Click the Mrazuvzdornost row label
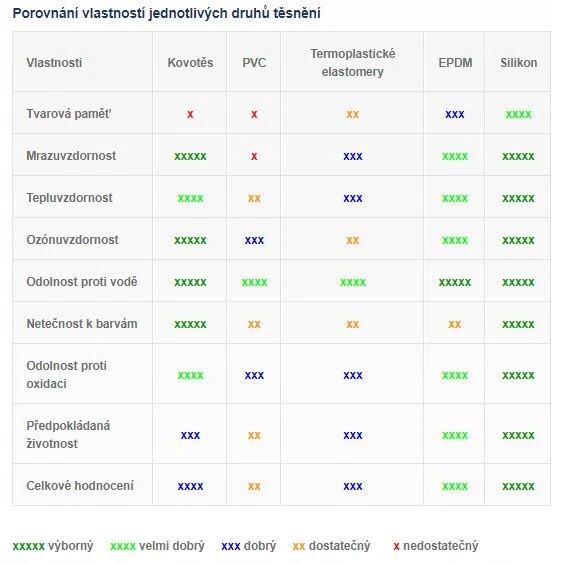The image size is (574, 565). pyautogui.click(x=71, y=156)
